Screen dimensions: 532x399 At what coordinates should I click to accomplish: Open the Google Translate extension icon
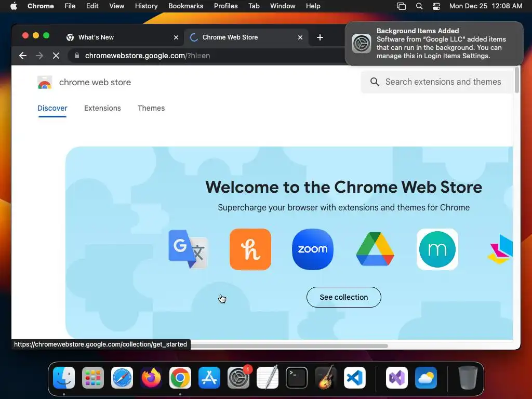tap(188, 249)
